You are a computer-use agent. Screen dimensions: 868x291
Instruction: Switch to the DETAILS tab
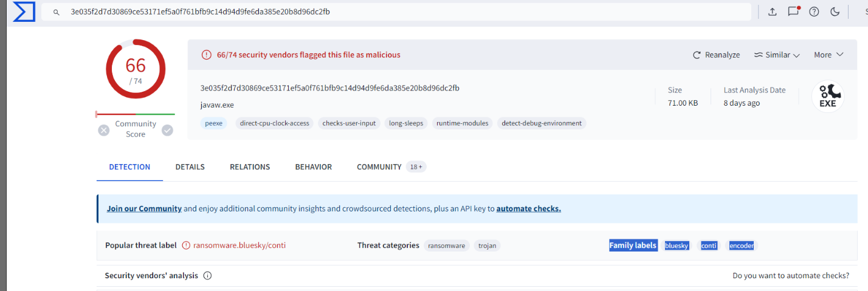click(190, 166)
